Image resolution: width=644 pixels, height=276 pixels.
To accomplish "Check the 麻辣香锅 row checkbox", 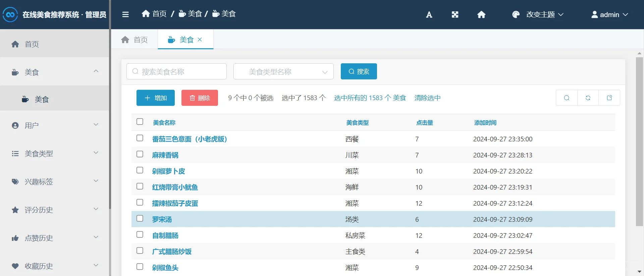I will click(x=140, y=154).
